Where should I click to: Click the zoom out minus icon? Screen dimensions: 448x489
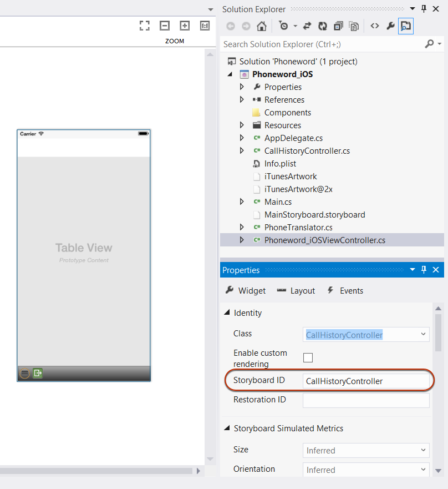click(165, 26)
